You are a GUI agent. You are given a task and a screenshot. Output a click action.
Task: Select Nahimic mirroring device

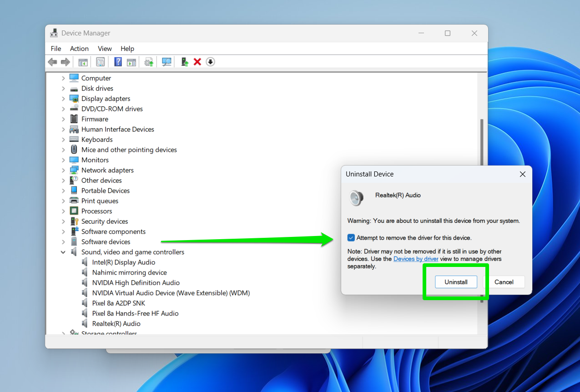click(130, 273)
